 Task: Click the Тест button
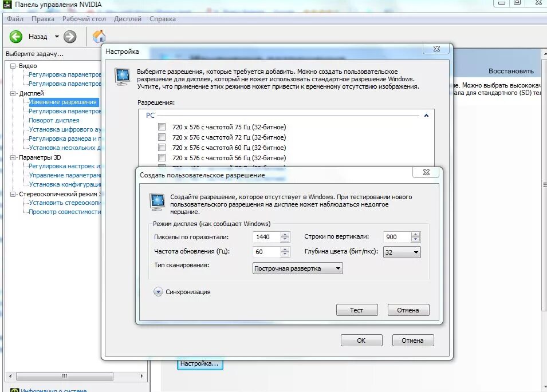(x=357, y=310)
